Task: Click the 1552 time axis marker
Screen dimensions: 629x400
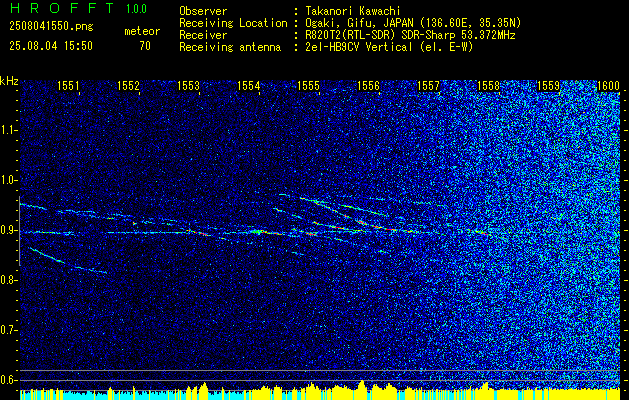Action: tap(128, 85)
